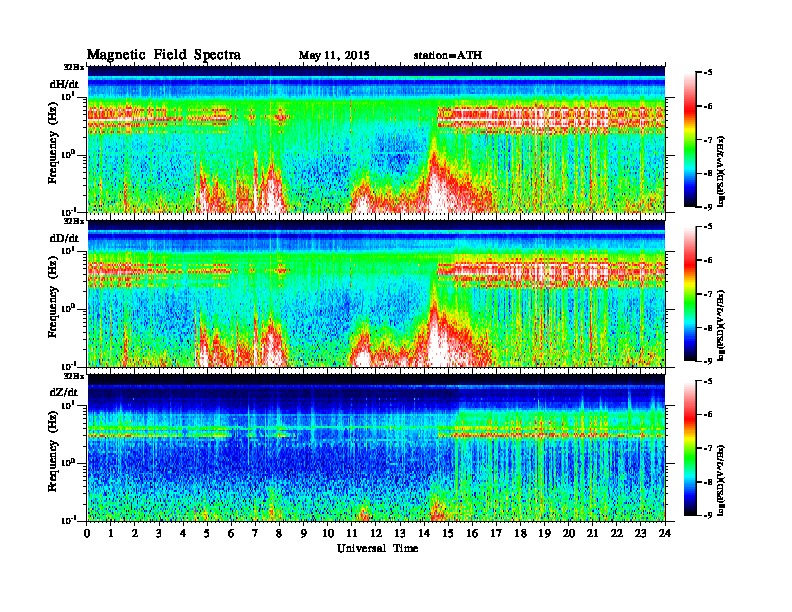The width and height of the screenshot is (792, 612).
Task: Click the "Magnetic Field Spectra" title
Action: click(164, 55)
